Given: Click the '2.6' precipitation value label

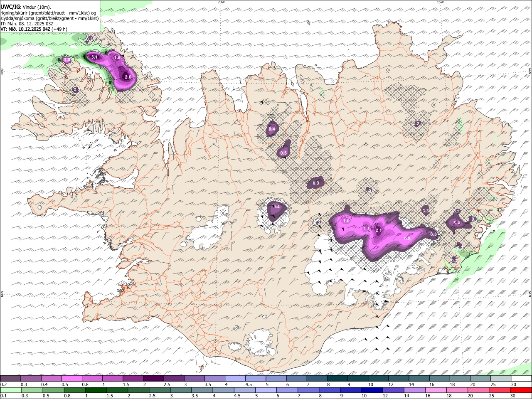Looking at the screenshot, I should tap(128, 77).
